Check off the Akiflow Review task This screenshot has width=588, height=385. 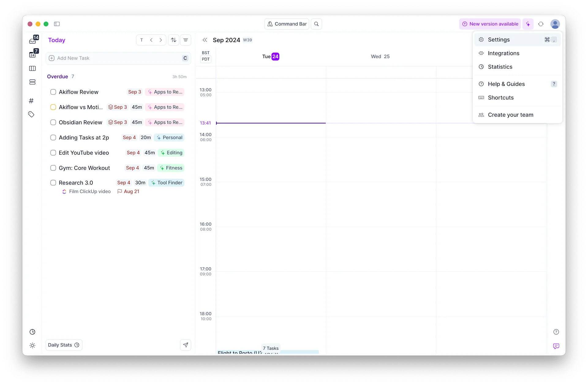click(53, 92)
